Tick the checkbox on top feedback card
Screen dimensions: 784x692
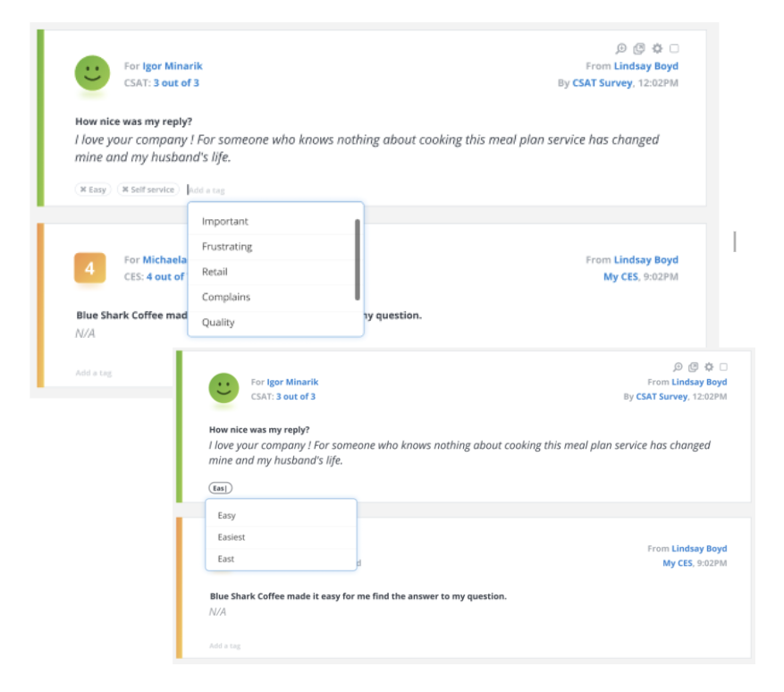(x=675, y=48)
